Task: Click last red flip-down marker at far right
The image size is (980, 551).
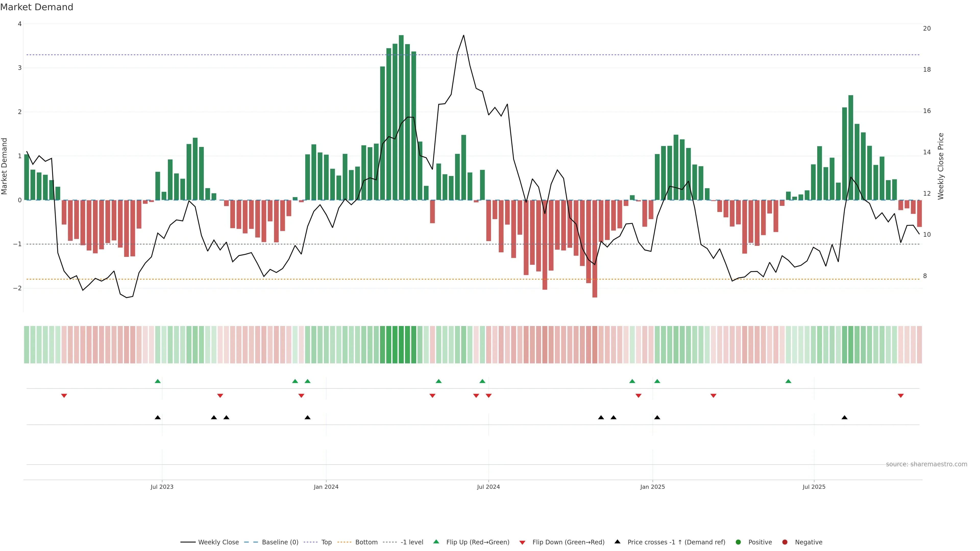Action: 900,396
